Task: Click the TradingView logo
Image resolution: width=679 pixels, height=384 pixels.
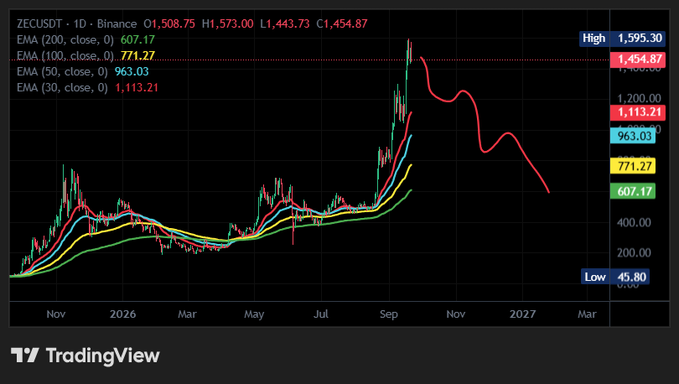Action: [85, 356]
